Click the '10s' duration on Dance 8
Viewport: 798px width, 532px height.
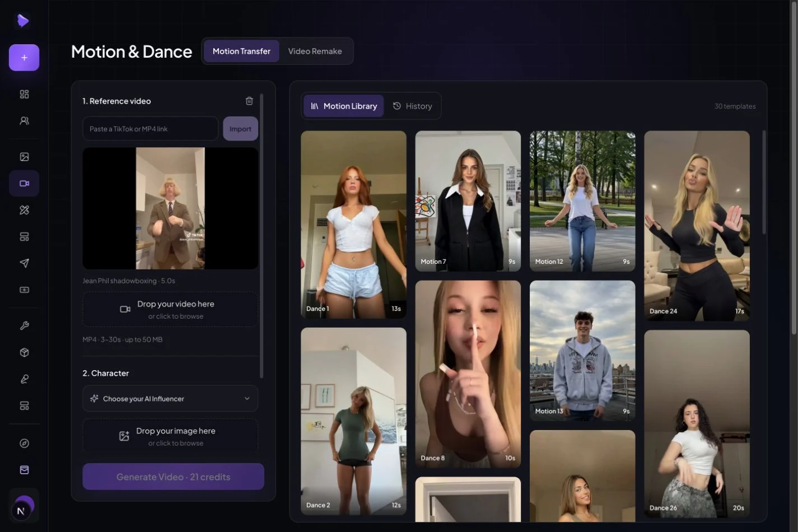(510, 458)
